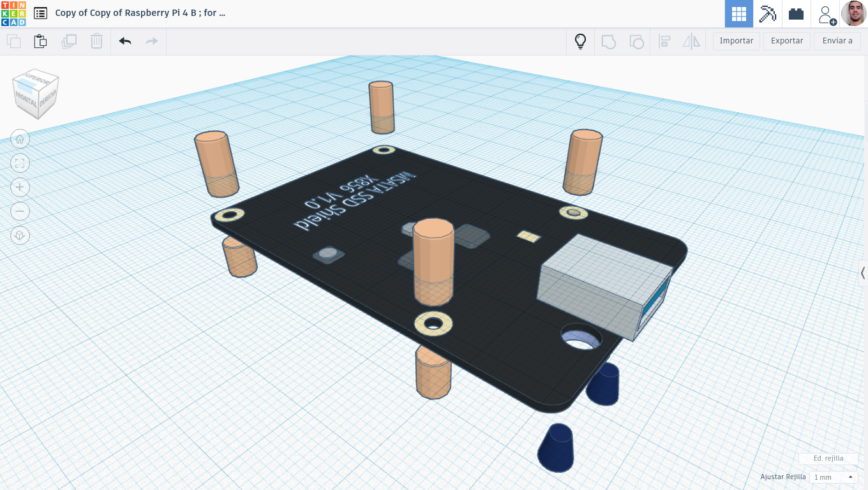Image resolution: width=868 pixels, height=490 pixels.
Task: Click the Ungroup shapes icon
Action: click(x=636, y=41)
